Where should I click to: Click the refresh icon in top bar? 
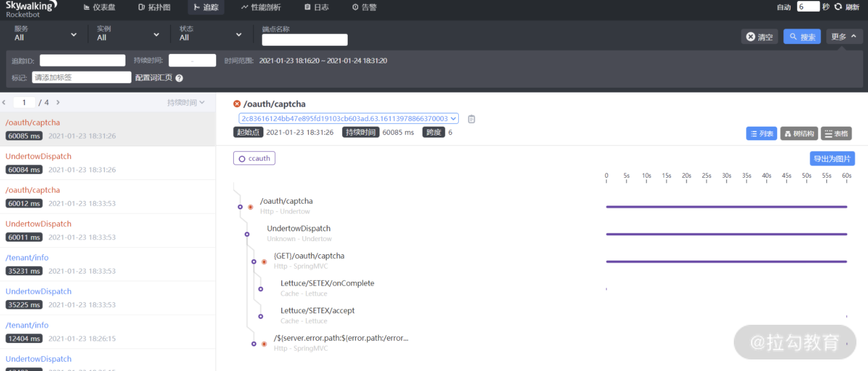pyautogui.click(x=838, y=7)
